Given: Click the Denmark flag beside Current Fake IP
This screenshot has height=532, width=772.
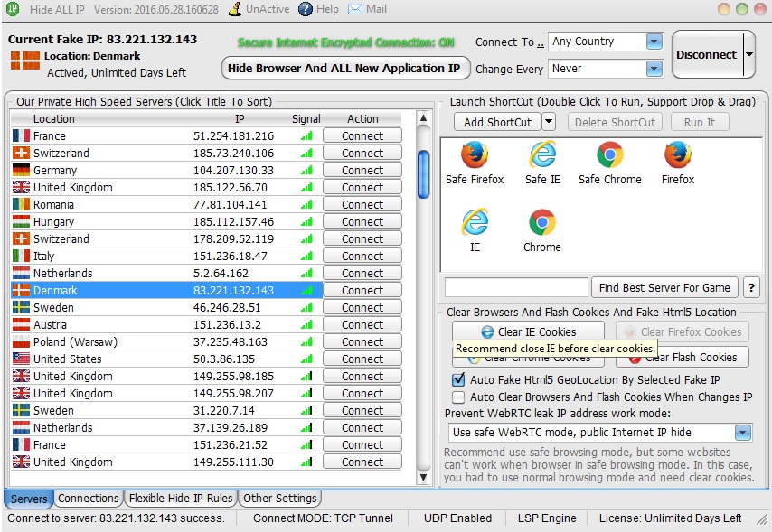Looking at the screenshot, I should 25,61.
